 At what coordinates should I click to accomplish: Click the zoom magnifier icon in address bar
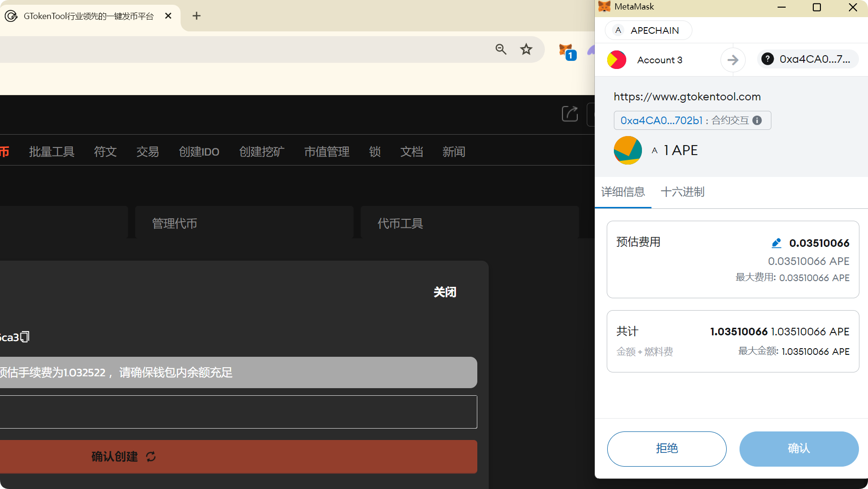[501, 49]
